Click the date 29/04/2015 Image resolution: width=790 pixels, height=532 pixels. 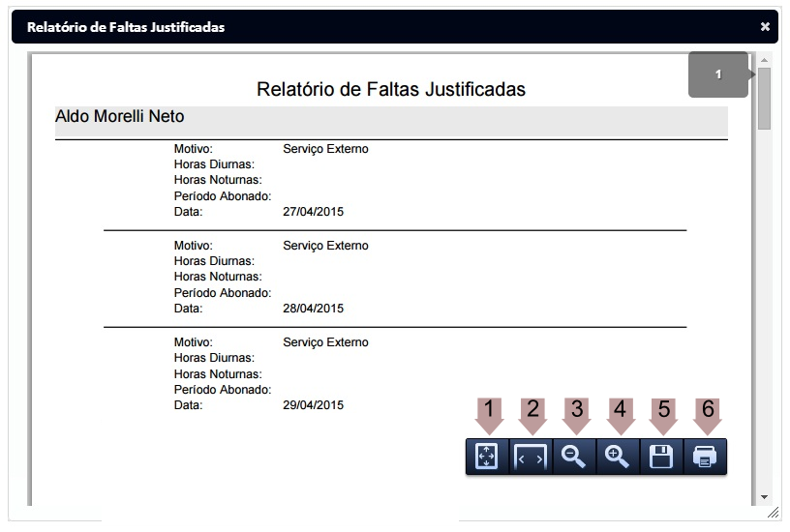pos(314,405)
